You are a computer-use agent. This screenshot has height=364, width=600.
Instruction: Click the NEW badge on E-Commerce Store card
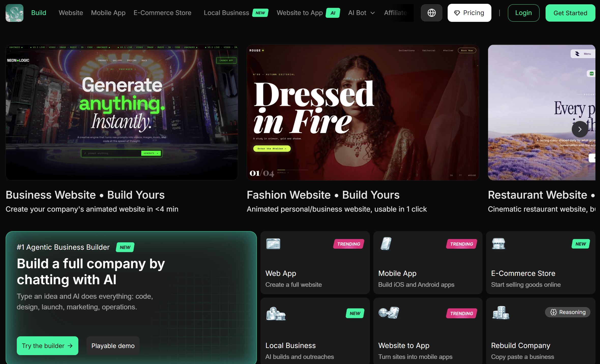pos(581,244)
